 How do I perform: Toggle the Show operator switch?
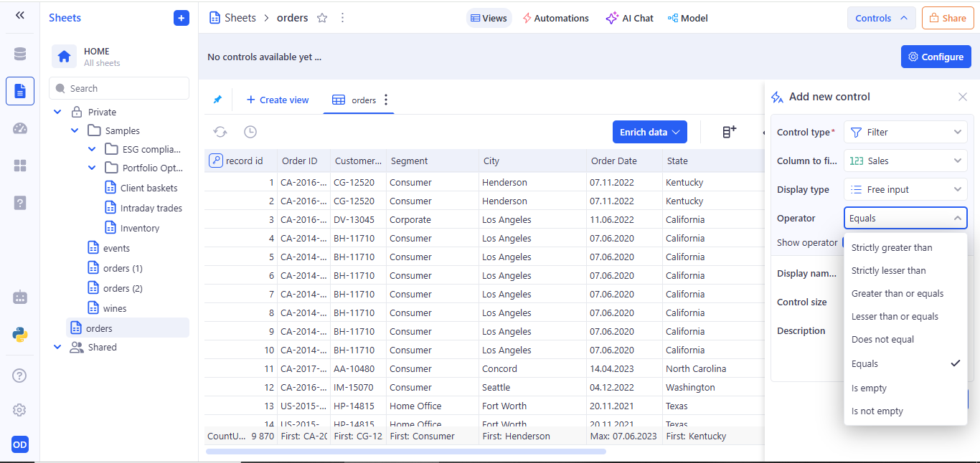click(x=843, y=242)
